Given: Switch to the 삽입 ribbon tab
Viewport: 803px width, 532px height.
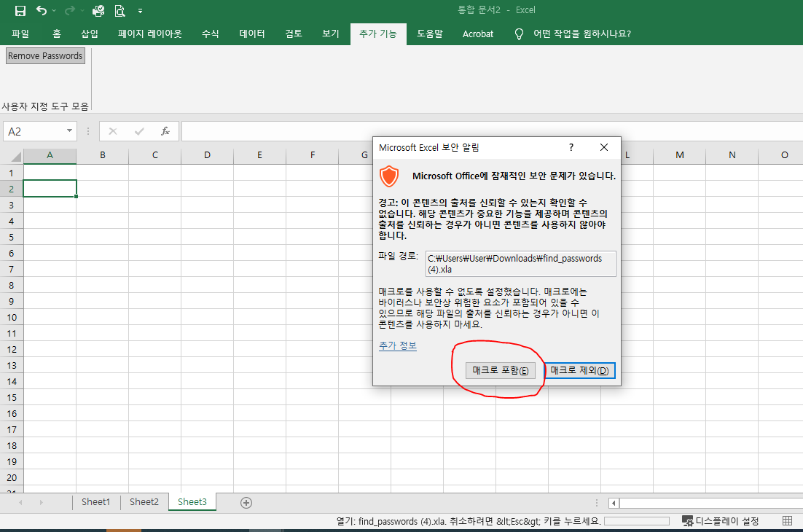Looking at the screenshot, I should [x=89, y=34].
